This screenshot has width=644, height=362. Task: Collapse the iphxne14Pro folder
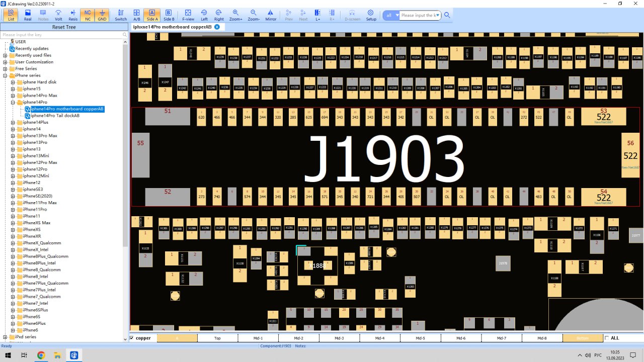(13, 102)
